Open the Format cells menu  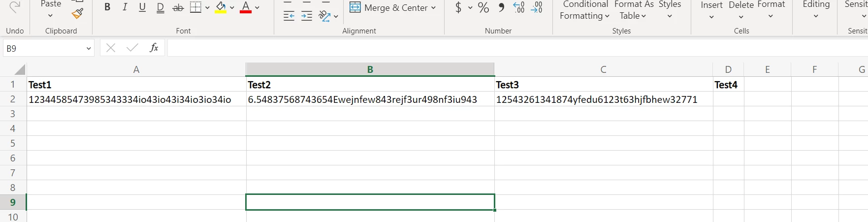pyautogui.click(x=771, y=10)
